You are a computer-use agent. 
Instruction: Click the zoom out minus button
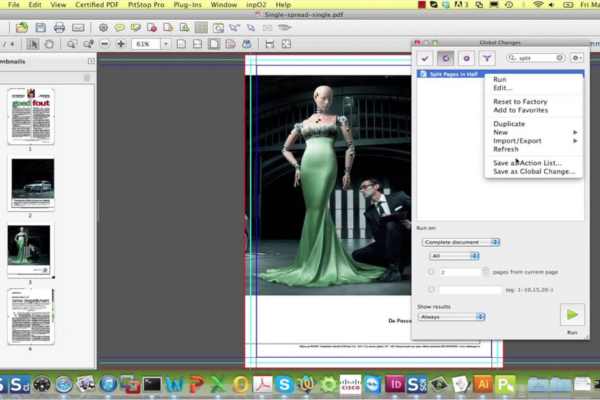104,44
